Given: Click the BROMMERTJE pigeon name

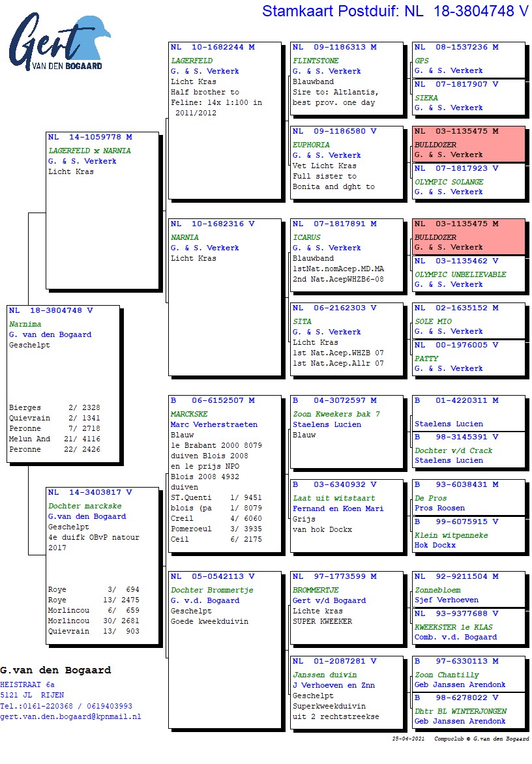Looking at the screenshot, I should pyautogui.click(x=316, y=590).
